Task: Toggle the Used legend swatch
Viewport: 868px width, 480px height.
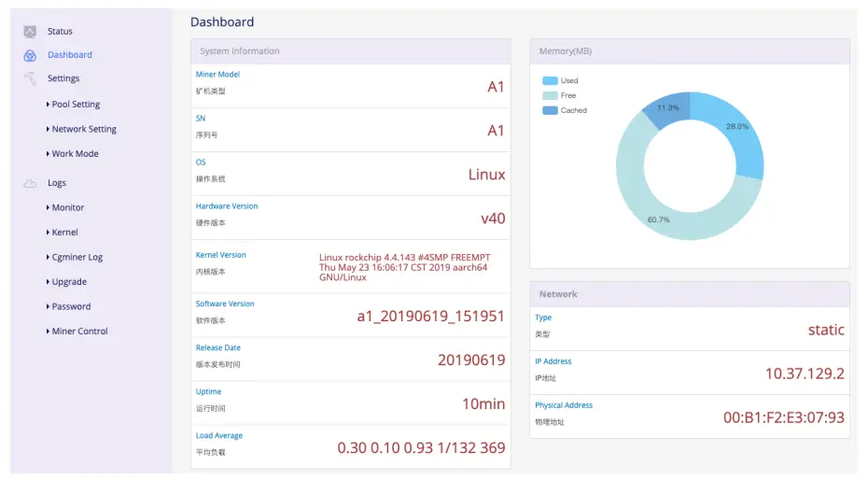Action: click(x=550, y=81)
